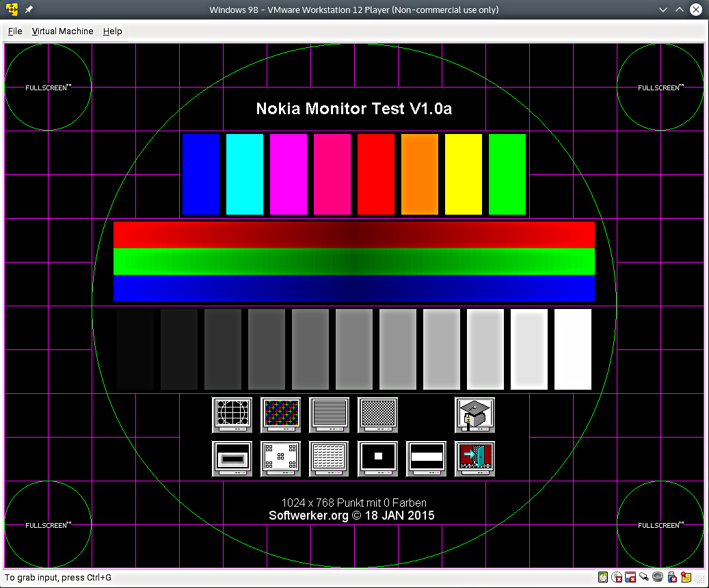Open the checkerboard moiré test icon
This screenshot has height=588, width=709.
pos(377,414)
